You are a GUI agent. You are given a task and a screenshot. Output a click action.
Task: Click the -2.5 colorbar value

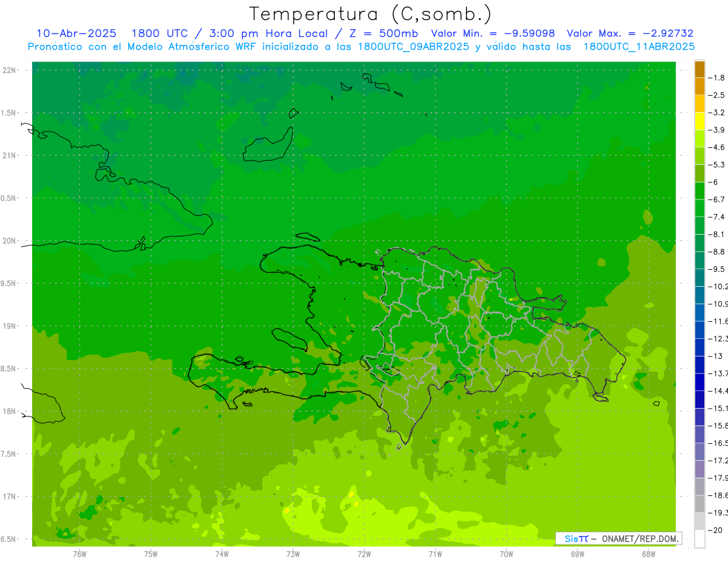click(717, 95)
